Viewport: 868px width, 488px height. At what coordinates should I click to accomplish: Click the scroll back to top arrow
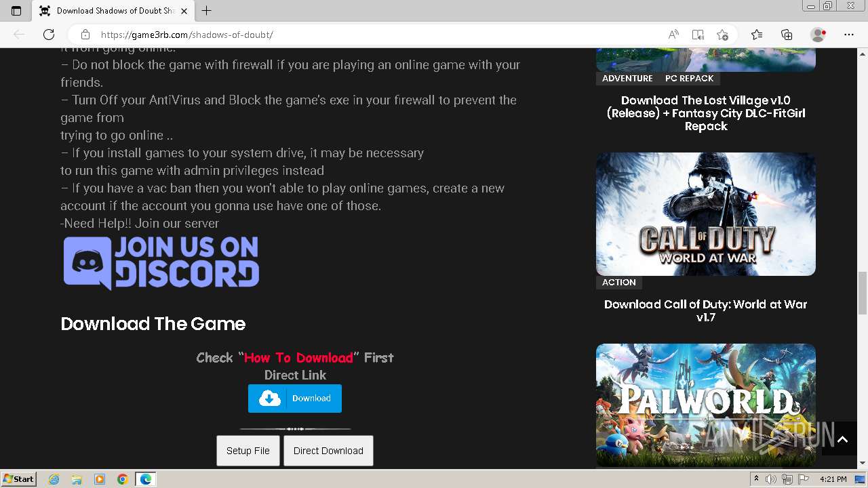click(x=842, y=440)
